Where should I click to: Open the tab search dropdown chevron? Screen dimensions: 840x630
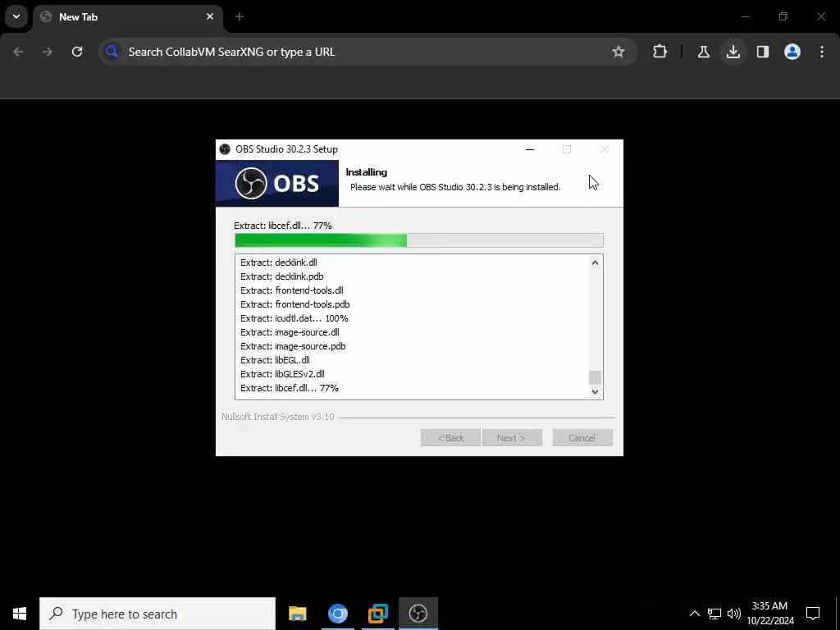click(x=16, y=16)
